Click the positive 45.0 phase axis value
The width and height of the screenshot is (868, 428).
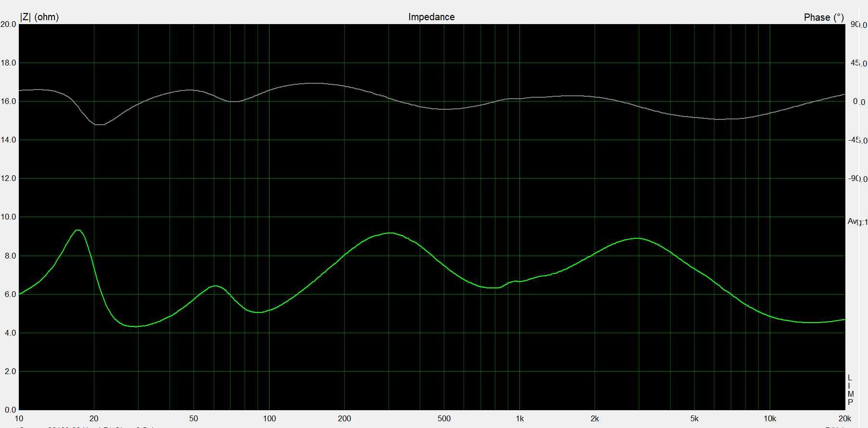click(x=858, y=63)
